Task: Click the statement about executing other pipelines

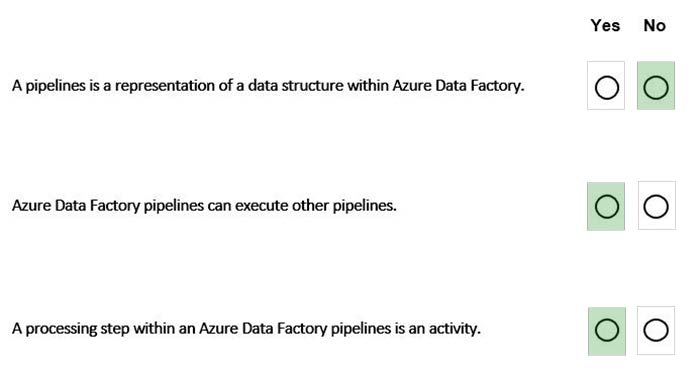Action: click(x=204, y=206)
